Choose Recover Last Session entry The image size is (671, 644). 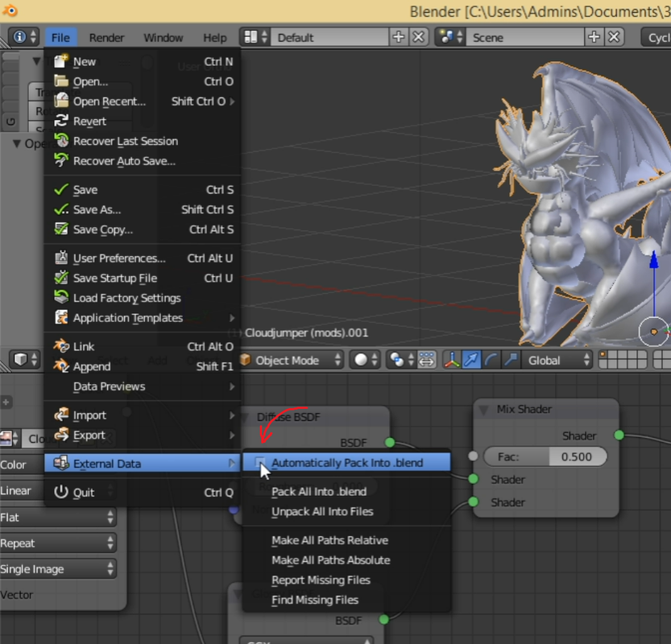point(143,141)
